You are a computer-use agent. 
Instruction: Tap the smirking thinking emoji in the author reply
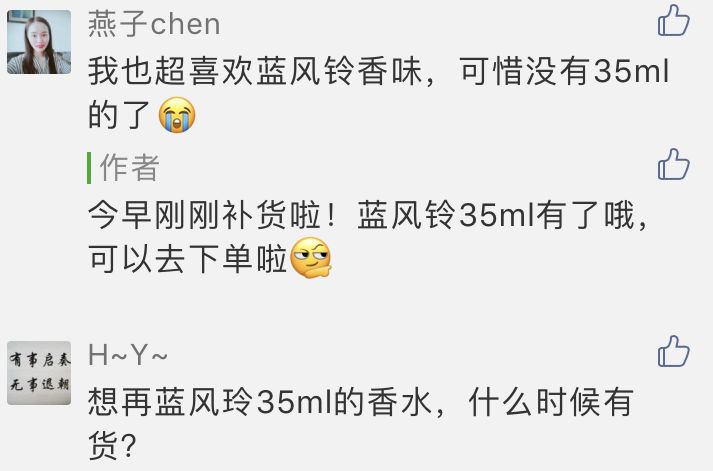(x=311, y=258)
